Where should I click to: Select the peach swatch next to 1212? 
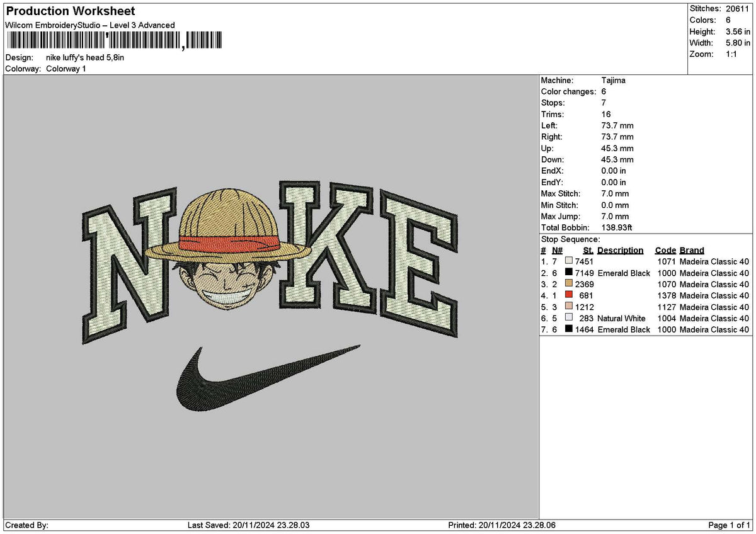point(569,307)
